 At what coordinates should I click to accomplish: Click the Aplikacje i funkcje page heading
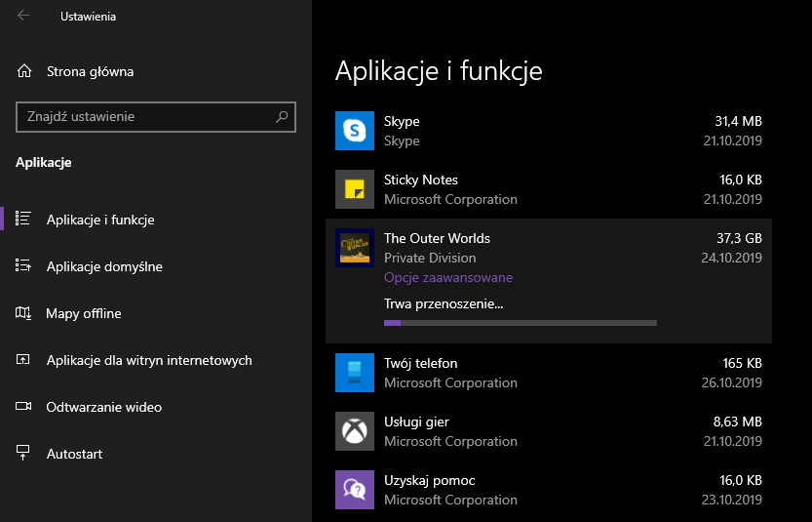[439, 71]
